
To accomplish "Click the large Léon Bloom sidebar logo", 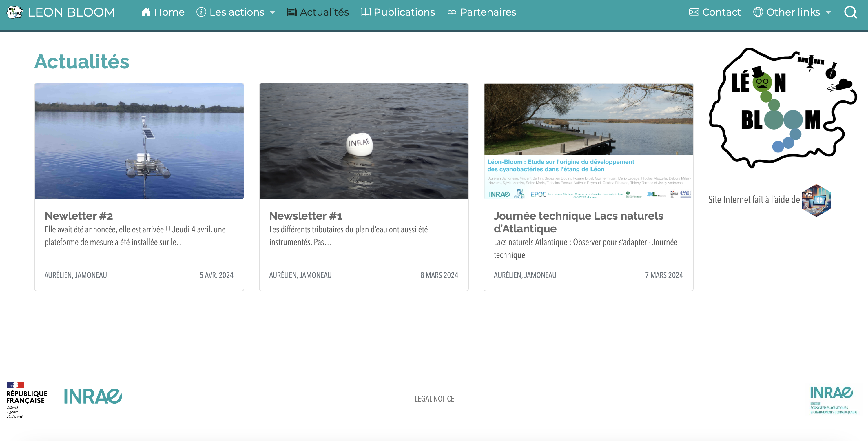I will point(783,108).
